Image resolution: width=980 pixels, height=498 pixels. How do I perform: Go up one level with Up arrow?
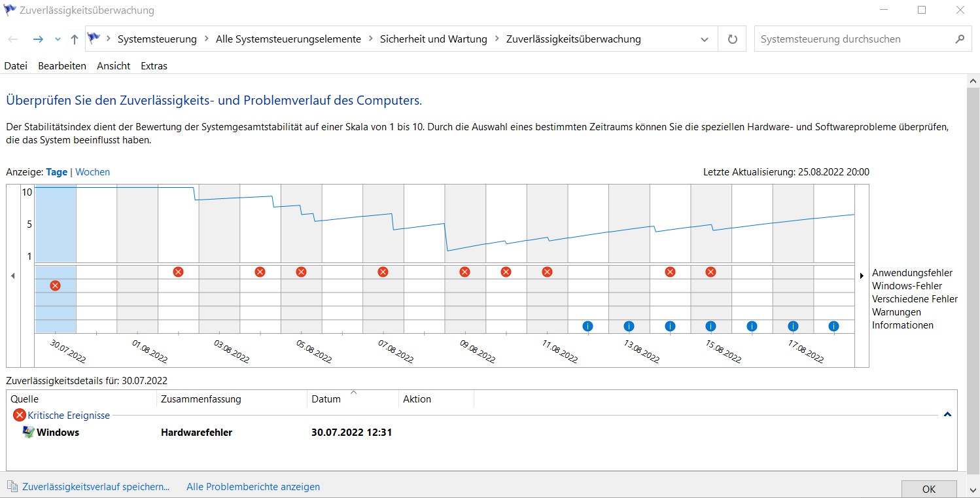click(74, 39)
